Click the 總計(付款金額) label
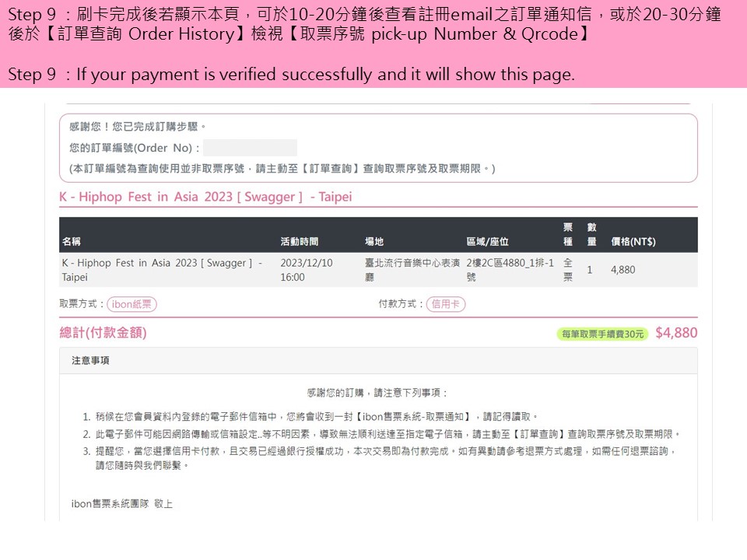Image resolution: width=747 pixels, height=560 pixels. (x=103, y=333)
